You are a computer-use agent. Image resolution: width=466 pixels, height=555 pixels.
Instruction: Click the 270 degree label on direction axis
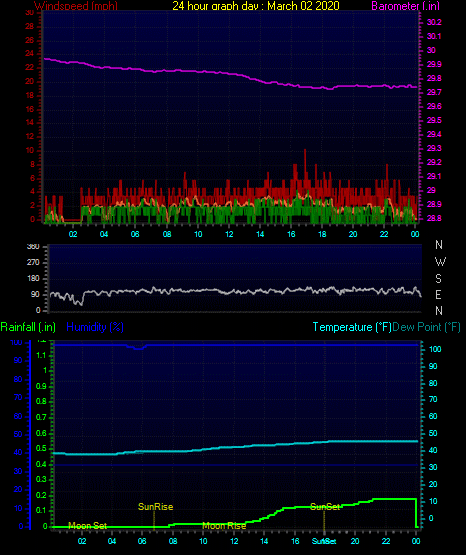[33, 262]
